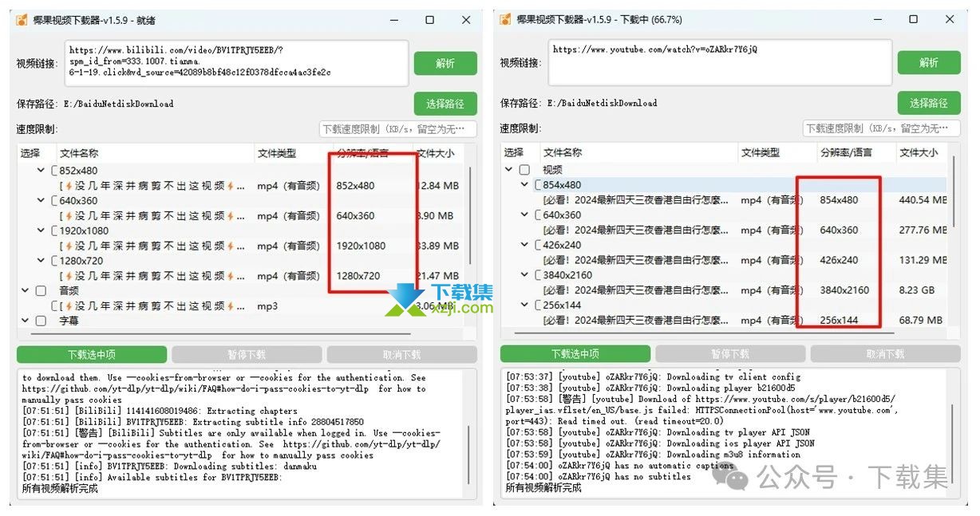The width and height of the screenshot is (980, 516).
Task: Collapse the 1920x1080 node
Action: (41, 230)
